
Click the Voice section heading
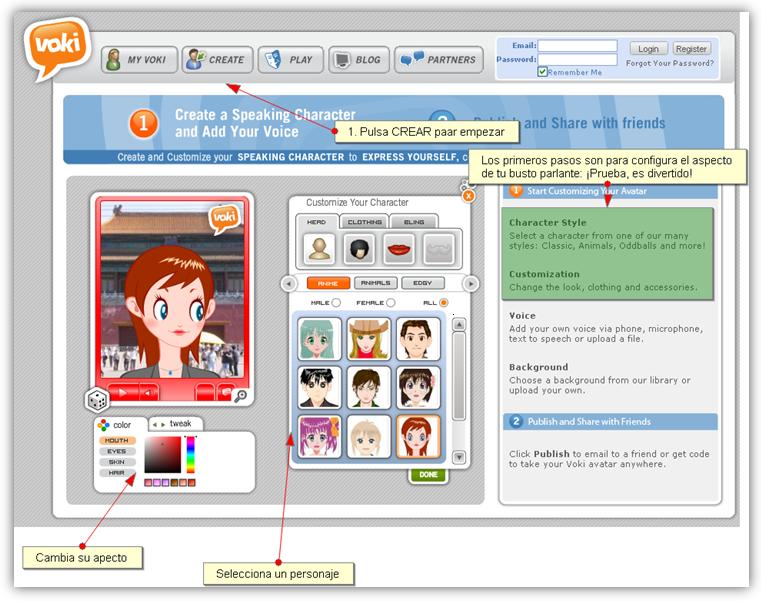coord(522,316)
